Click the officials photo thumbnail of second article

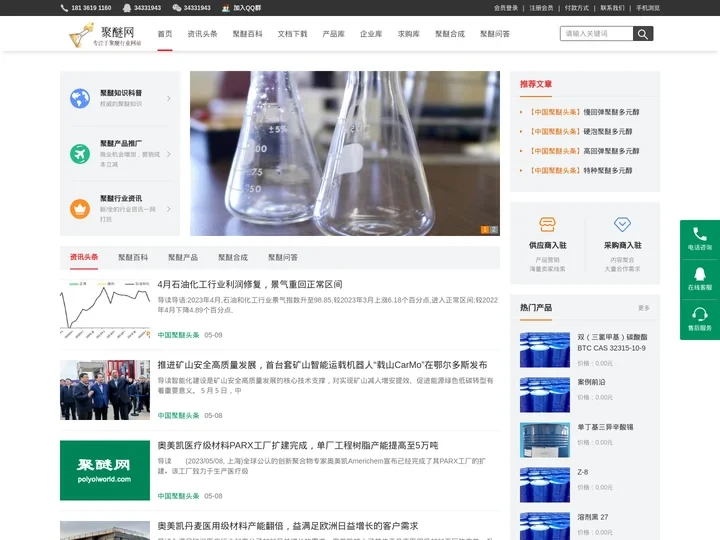(105, 390)
